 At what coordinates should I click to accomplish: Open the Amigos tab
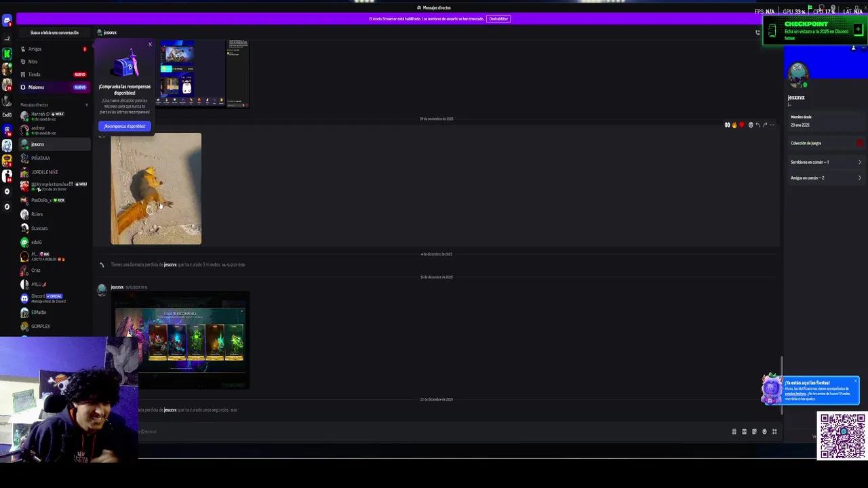pyautogui.click(x=54, y=49)
